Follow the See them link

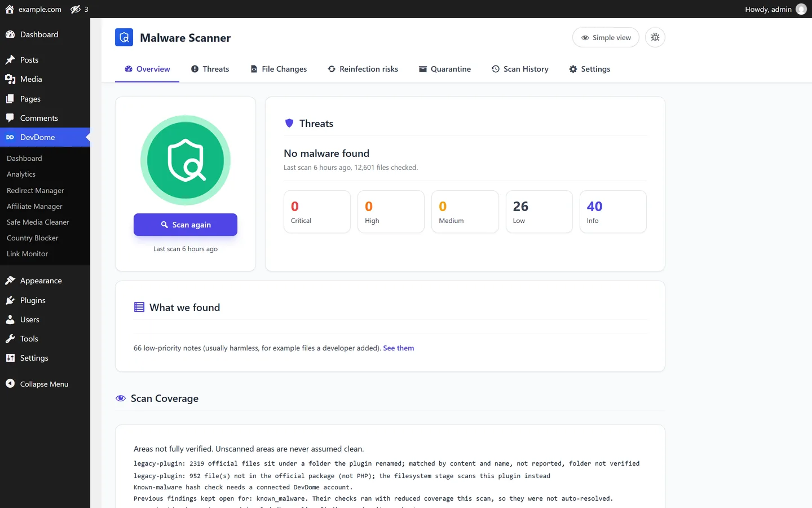click(399, 348)
